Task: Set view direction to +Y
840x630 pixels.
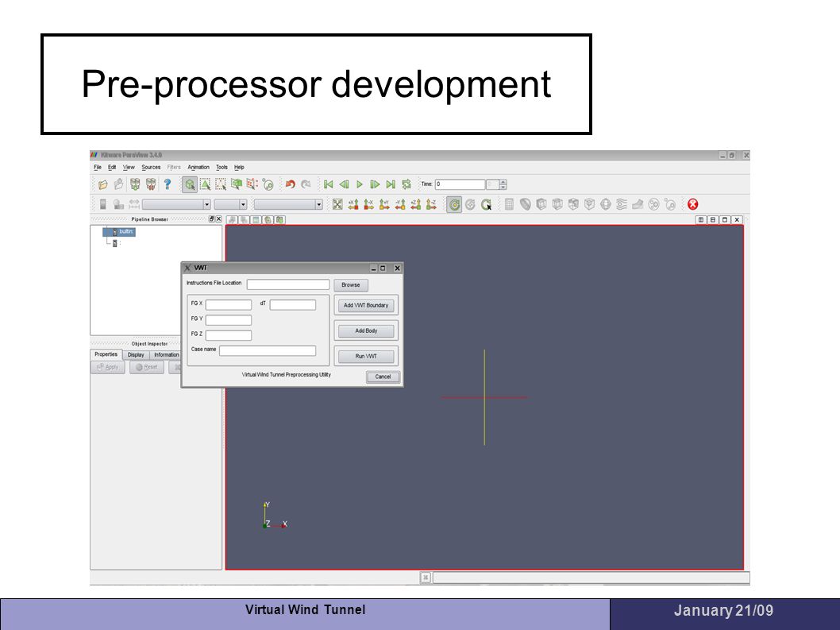Action: [x=384, y=204]
